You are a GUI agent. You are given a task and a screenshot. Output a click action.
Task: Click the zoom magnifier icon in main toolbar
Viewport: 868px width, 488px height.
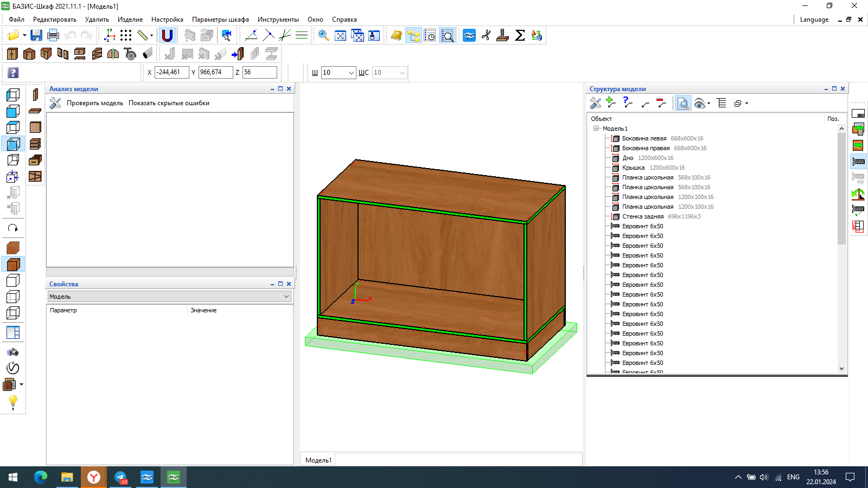pos(323,36)
